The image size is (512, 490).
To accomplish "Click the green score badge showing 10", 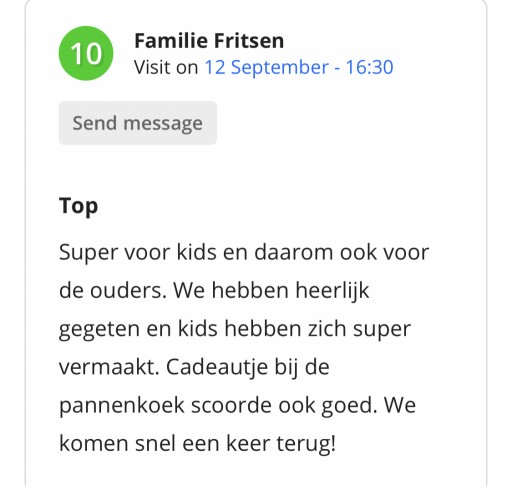I will click(86, 53).
